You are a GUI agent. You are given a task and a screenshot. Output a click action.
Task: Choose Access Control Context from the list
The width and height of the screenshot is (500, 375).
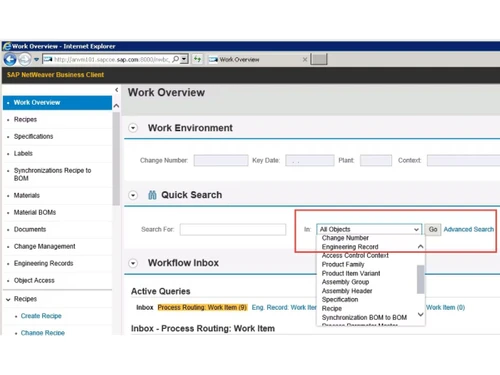(355, 256)
